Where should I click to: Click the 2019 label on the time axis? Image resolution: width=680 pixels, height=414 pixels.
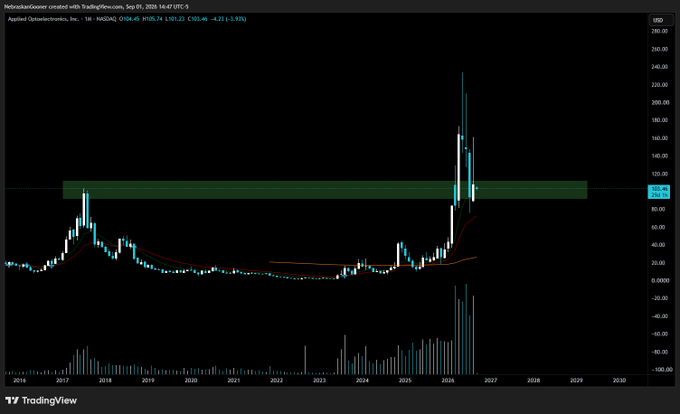tap(148, 380)
